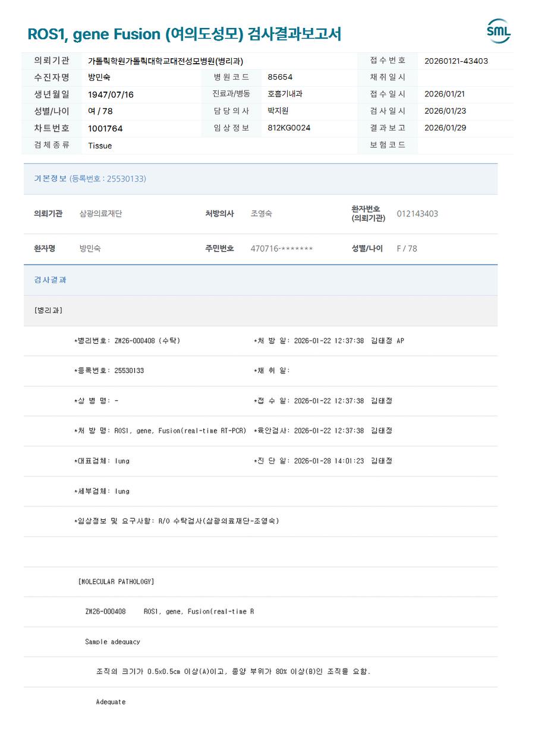
Task: Click the 차트번호 value 1001764
Action: point(105,128)
